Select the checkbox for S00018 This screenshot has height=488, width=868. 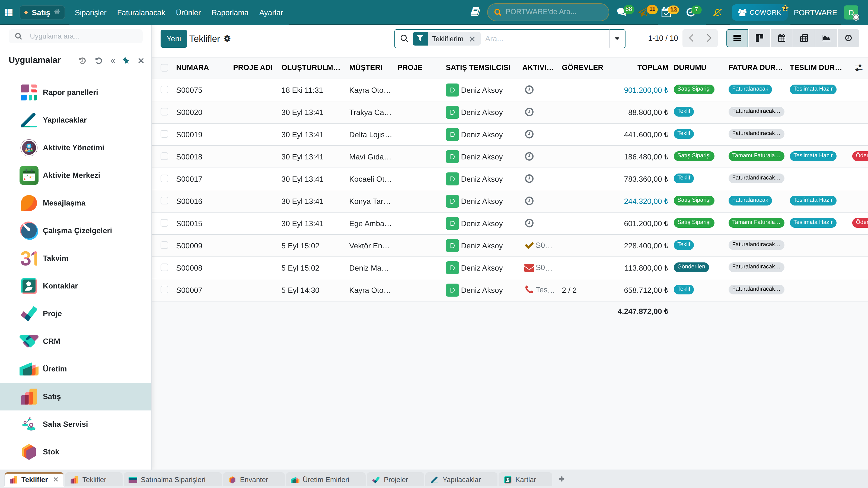164,156
